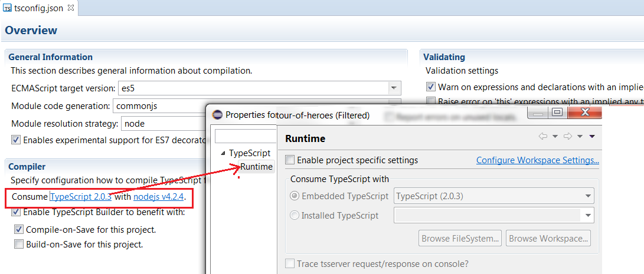Viewport: 644px width, 274px height.
Task: Open the Module resolution strategy combo box
Action: tap(261, 124)
